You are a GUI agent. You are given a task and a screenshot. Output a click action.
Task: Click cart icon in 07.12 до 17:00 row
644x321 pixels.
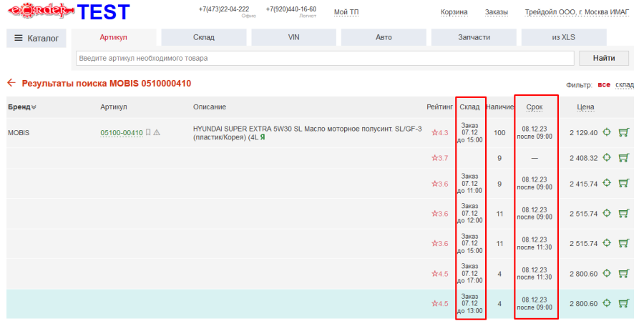[623, 273]
